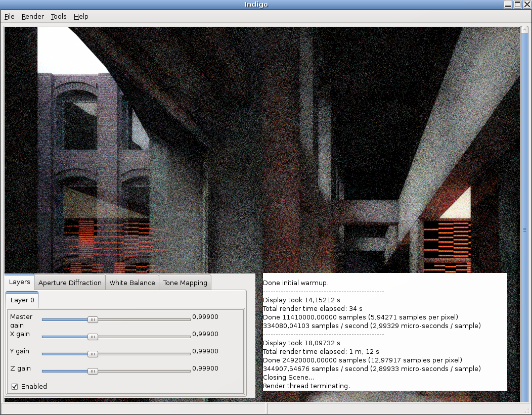532x415 pixels.
Task: Open the Render menu
Action: pos(32,16)
